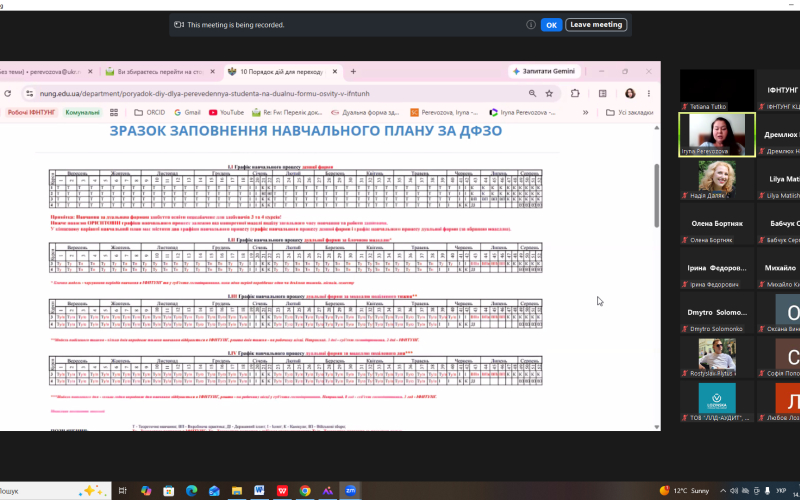Screen dimensions: 800x500
Task: Select Iryna Perevozova's video tile
Action: pyautogui.click(x=717, y=135)
